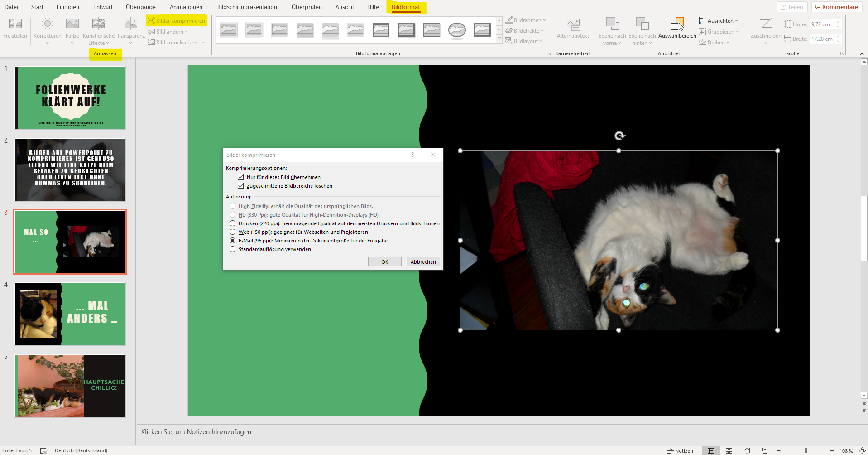Click Bild ändern
The width and height of the screenshot is (868, 455).
pos(168,32)
